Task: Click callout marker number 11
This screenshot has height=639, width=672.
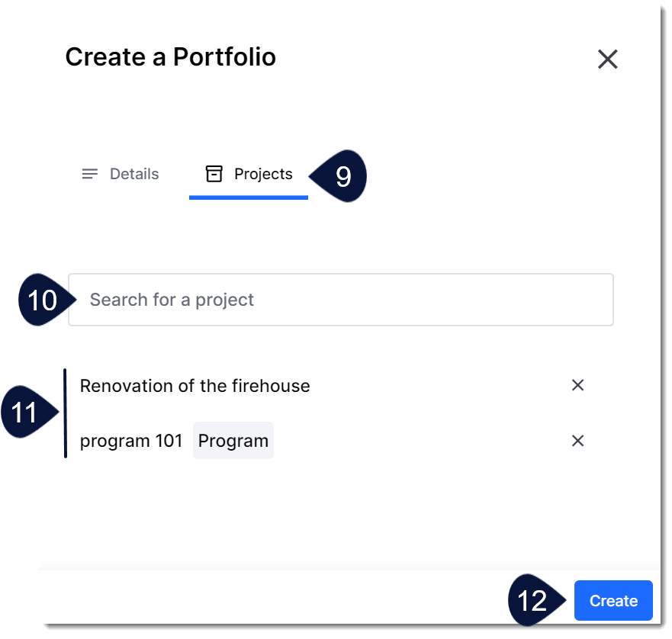Action: (x=27, y=412)
